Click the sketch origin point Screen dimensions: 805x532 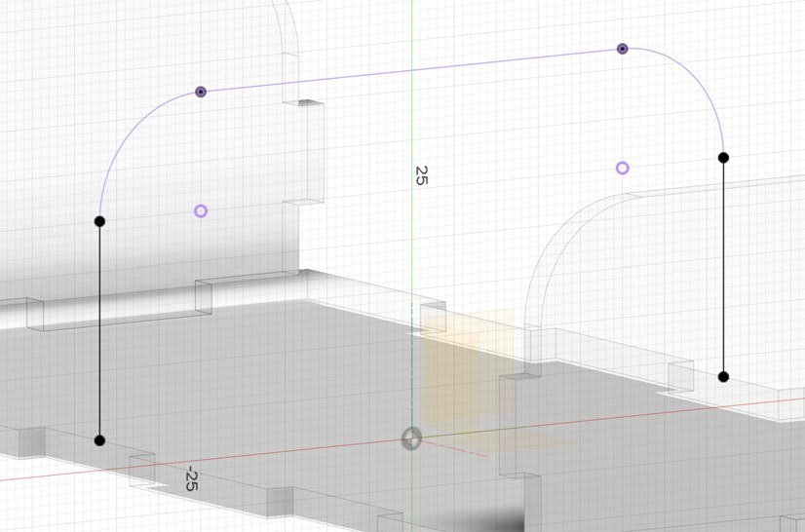tap(412, 439)
